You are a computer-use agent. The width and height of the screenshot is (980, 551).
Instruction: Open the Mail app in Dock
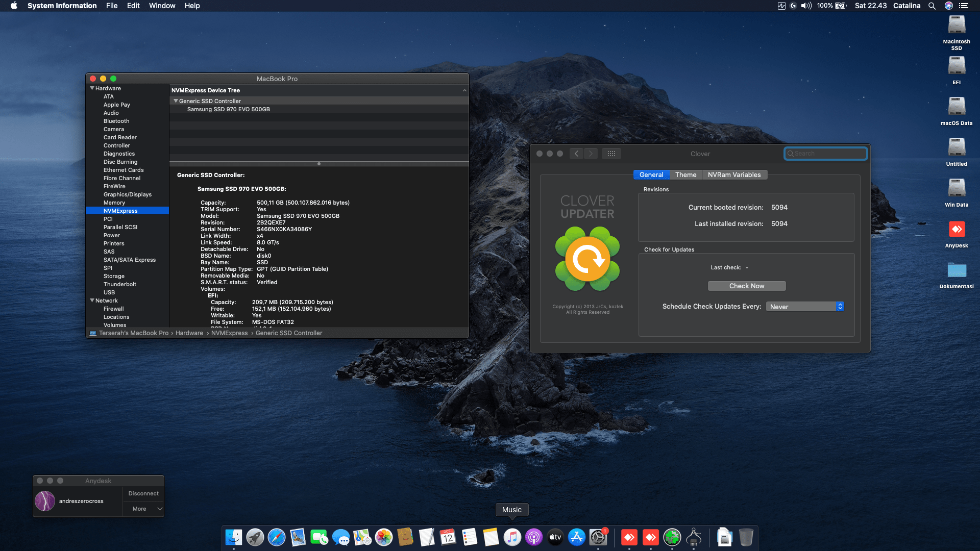tap(298, 537)
